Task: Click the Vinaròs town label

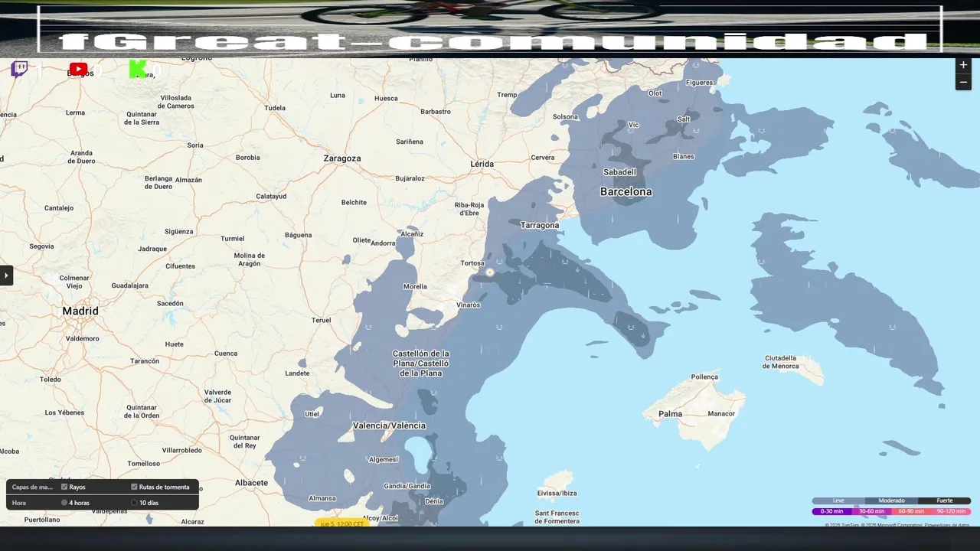Action: click(468, 305)
